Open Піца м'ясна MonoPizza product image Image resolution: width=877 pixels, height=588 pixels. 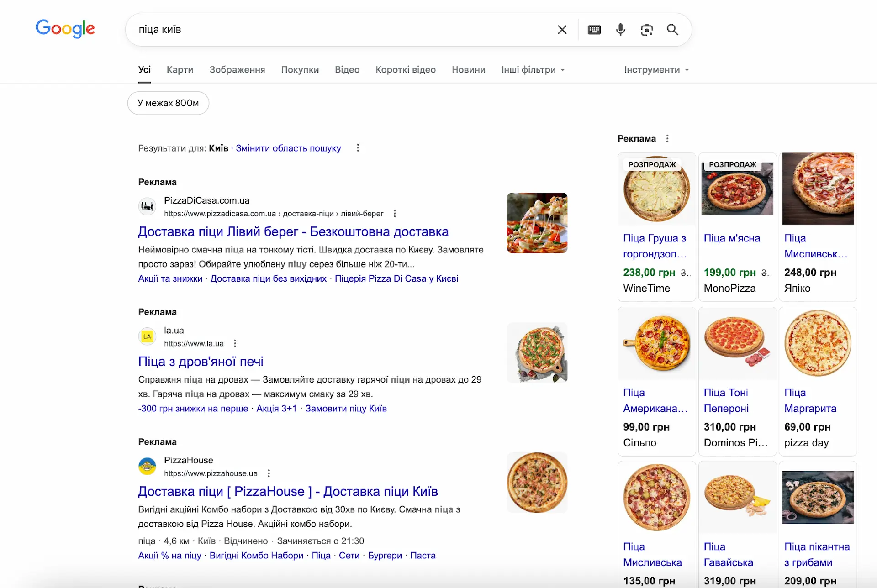click(x=737, y=189)
